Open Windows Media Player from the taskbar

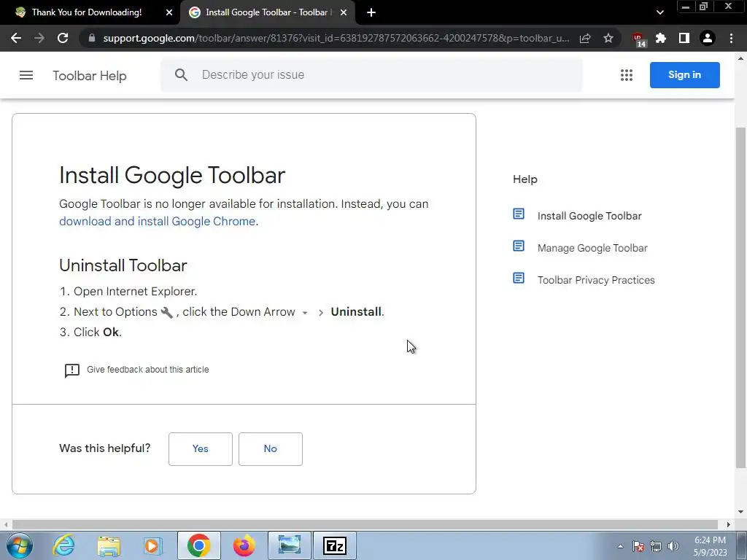point(153,545)
